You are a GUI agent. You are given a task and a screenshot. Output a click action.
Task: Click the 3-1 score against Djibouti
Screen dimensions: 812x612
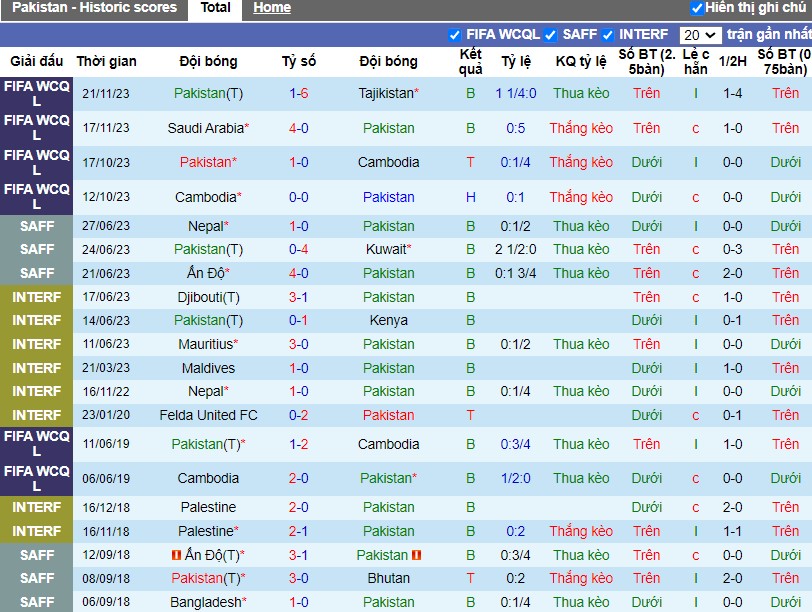(299, 297)
